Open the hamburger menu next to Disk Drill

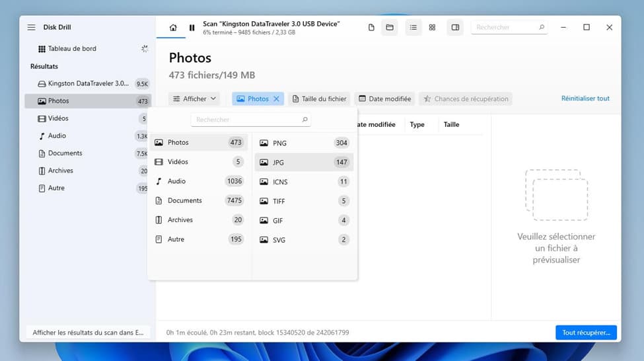pyautogui.click(x=31, y=27)
